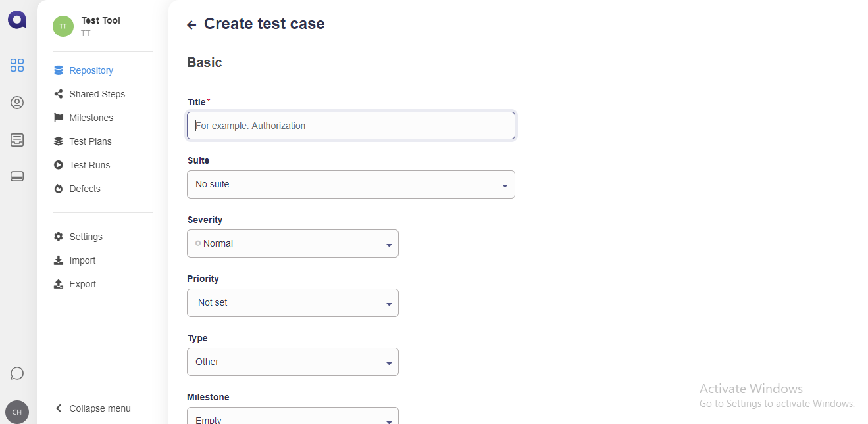The width and height of the screenshot is (868, 424).
Task: Click the CH user avatar
Action: pos(17,412)
